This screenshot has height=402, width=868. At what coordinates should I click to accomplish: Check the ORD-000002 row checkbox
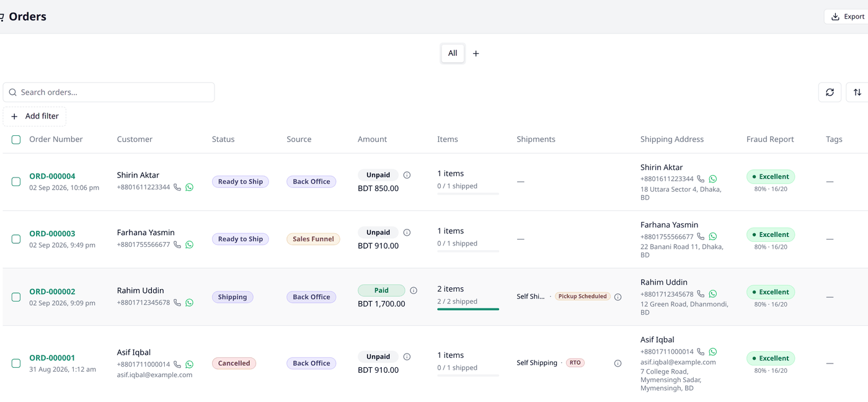[x=16, y=297]
